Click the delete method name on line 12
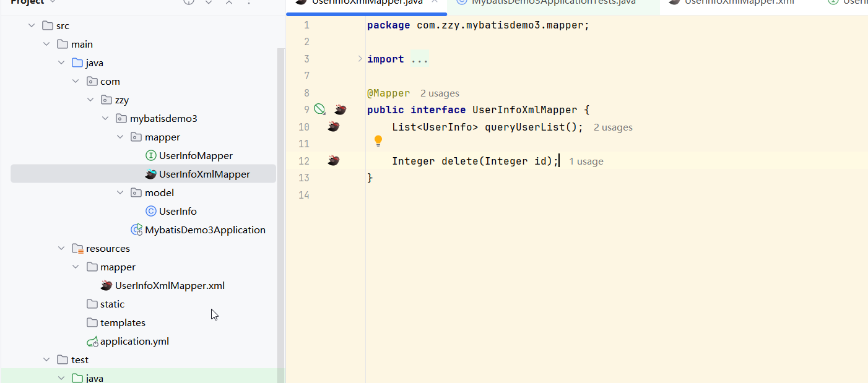This screenshot has width=868, height=383. (460, 161)
